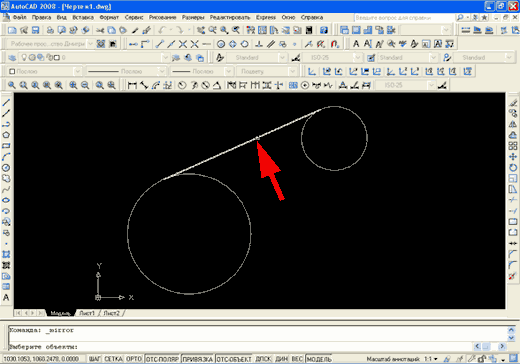Screen dimensions: 520x364
Task: Toggle СЕТКА grid display
Action: pos(113,359)
